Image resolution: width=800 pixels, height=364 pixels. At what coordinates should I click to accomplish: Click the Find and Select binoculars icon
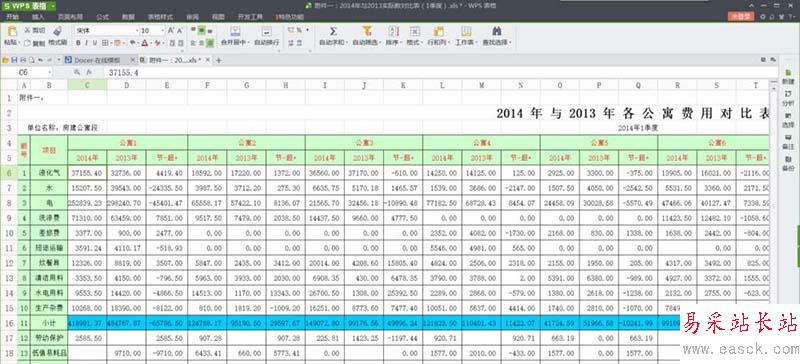(x=496, y=31)
